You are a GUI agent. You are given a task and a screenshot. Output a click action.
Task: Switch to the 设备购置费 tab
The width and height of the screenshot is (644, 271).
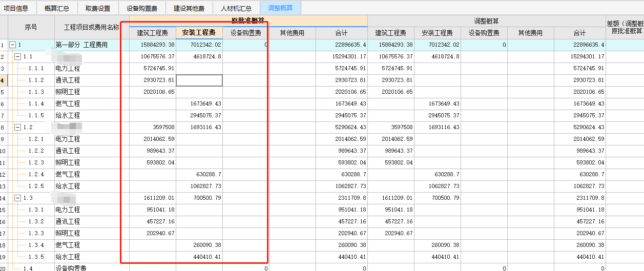[x=142, y=8]
